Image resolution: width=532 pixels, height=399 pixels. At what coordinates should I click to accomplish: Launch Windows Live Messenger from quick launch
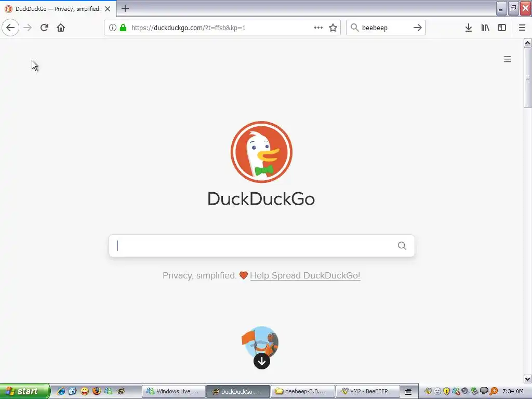[108, 391]
